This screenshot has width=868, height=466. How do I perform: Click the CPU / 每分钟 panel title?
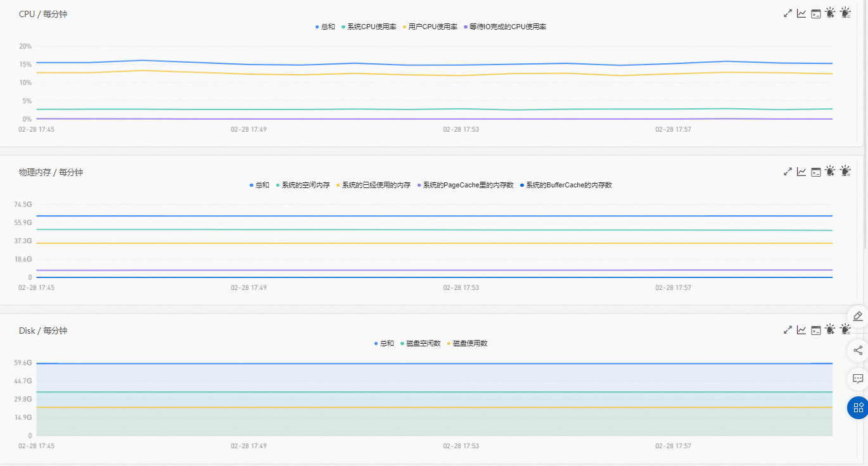coord(43,14)
